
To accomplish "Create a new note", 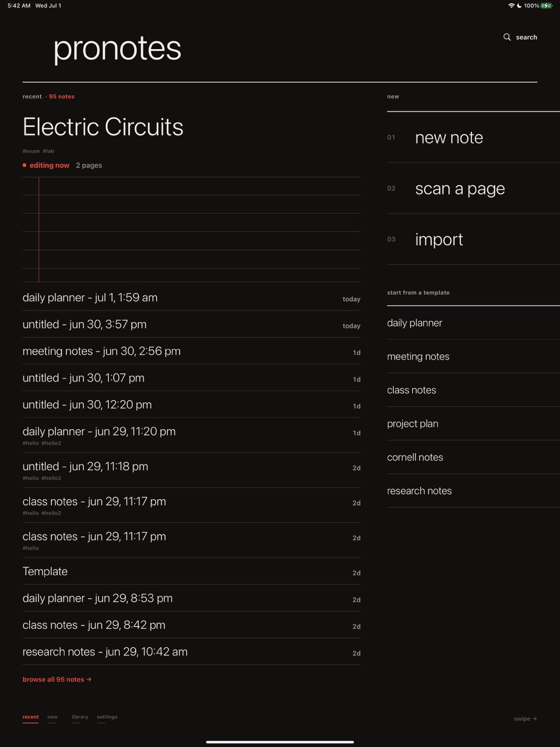I will click(473, 137).
